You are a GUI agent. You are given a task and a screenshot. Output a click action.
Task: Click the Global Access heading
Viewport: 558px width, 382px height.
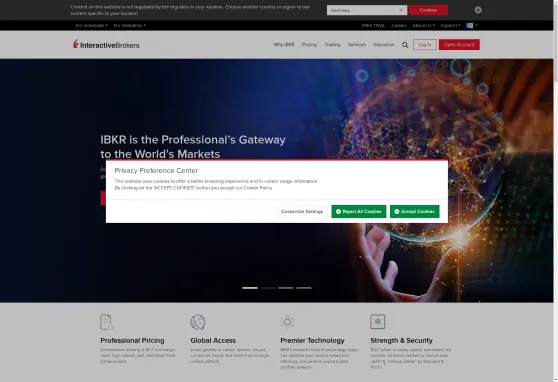pyautogui.click(x=213, y=340)
